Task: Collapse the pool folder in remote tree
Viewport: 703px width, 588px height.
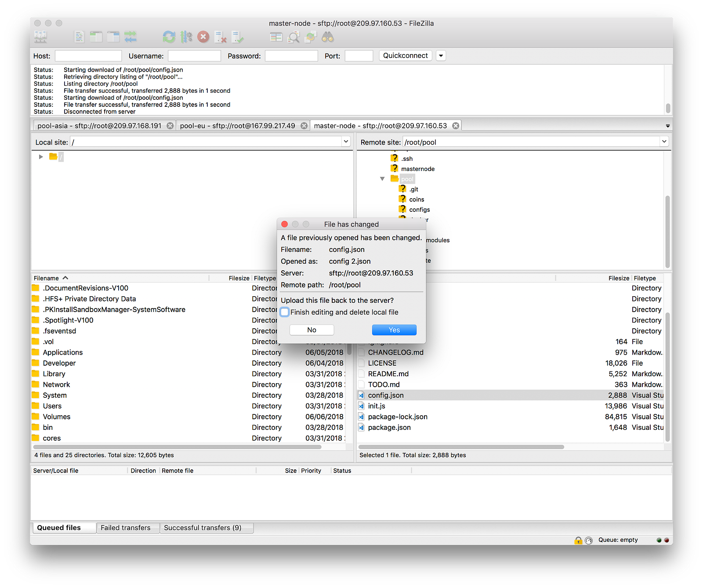Action: 382,179
